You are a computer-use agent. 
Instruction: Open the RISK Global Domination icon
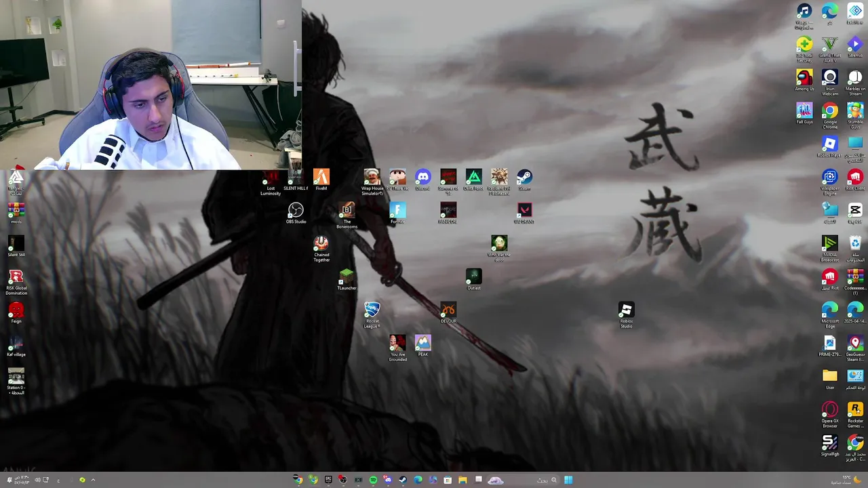[16, 282]
